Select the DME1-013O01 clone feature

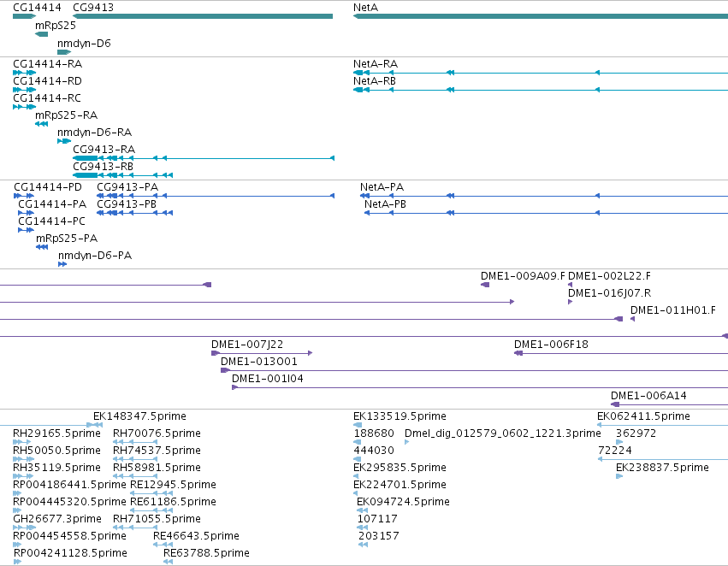coord(475,370)
